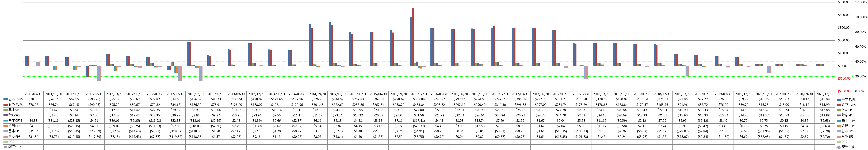Viewport: 868px width, 150px height.
Task: Click the ($103.33) basic EPS cell
Action: point(581,131)
